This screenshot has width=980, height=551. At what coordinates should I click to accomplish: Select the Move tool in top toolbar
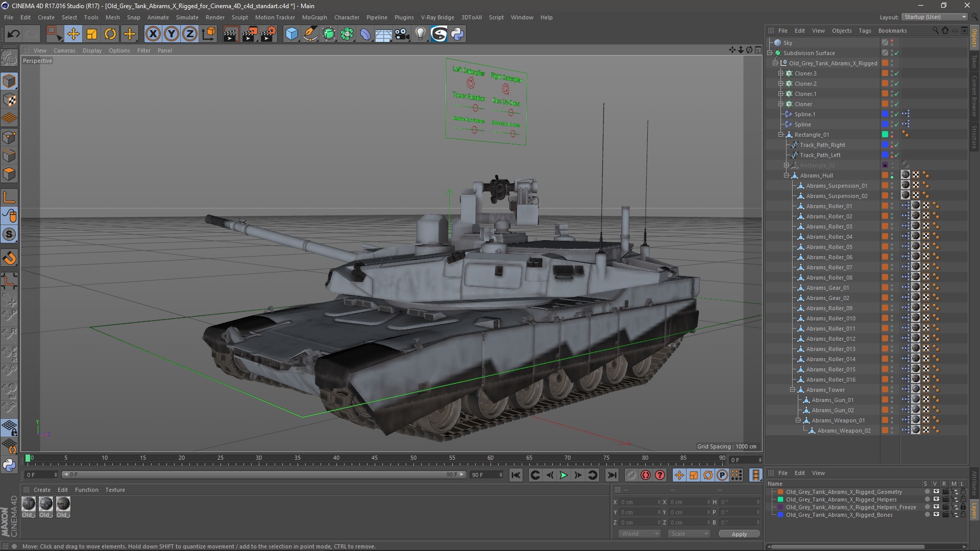point(73,34)
